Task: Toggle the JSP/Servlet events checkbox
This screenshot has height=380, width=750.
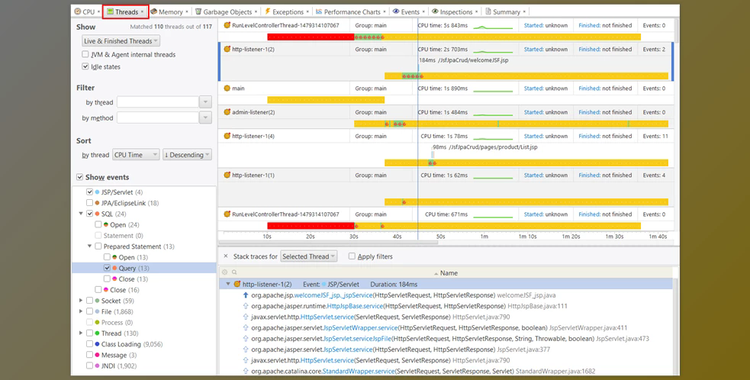Action: 89,192
